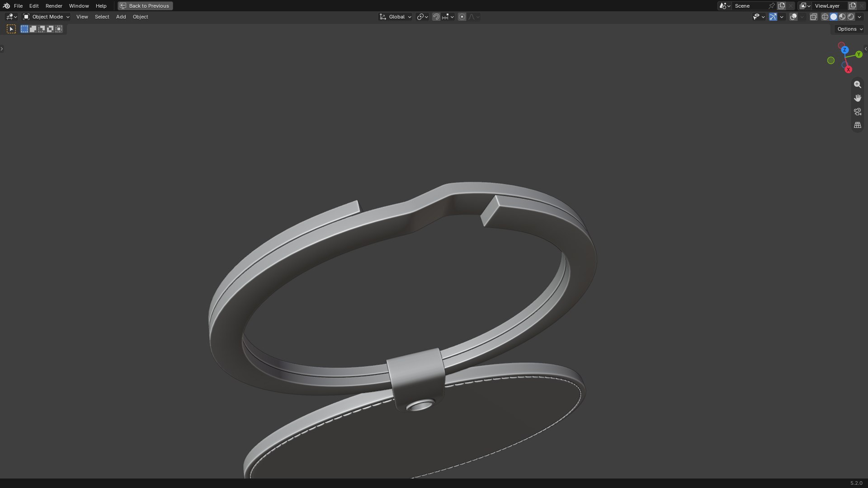Image resolution: width=868 pixels, height=488 pixels.
Task: Open the editor type selector
Action: pos(11,17)
